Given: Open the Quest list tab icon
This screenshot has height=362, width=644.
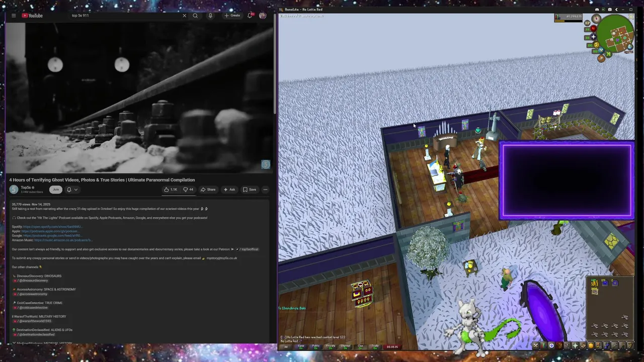Looking at the screenshot, I should click(x=551, y=345).
